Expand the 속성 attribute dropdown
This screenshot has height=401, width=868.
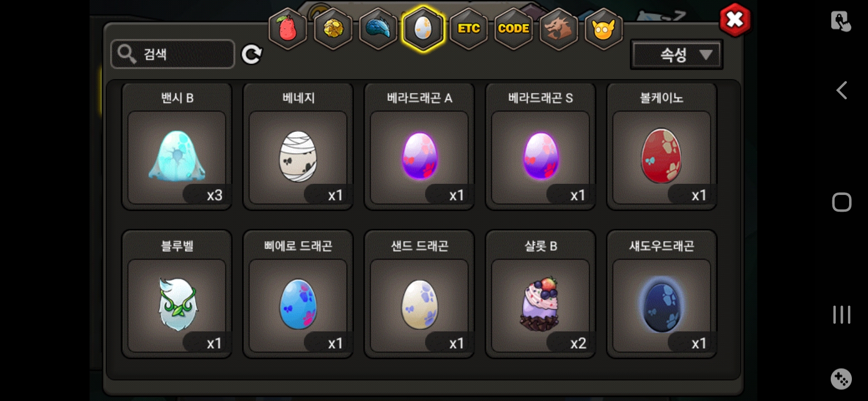(677, 55)
